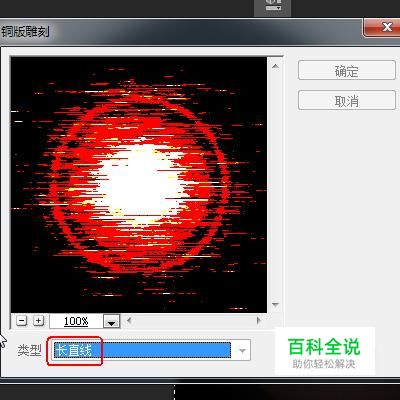Click the 取消 cancel button

(347, 100)
